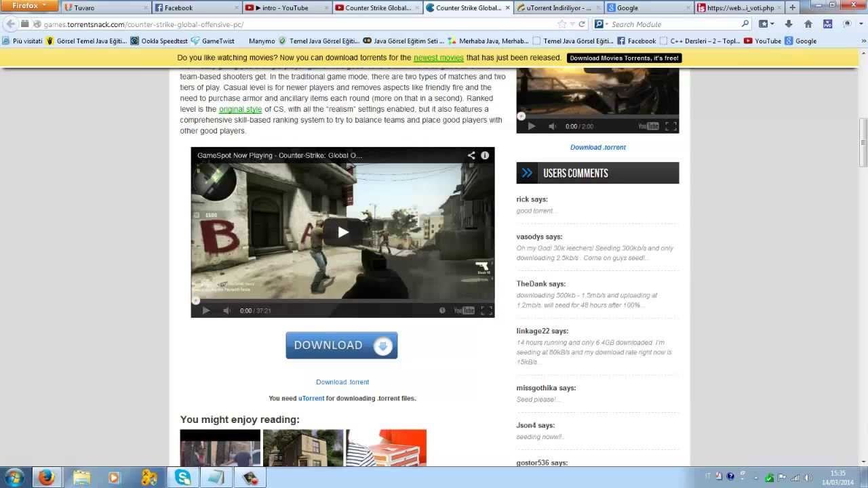Image resolution: width=868 pixels, height=488 pixels.
Task: Submit search with magnifier icon
Action: pyautogui.click(x=745, y=24)
